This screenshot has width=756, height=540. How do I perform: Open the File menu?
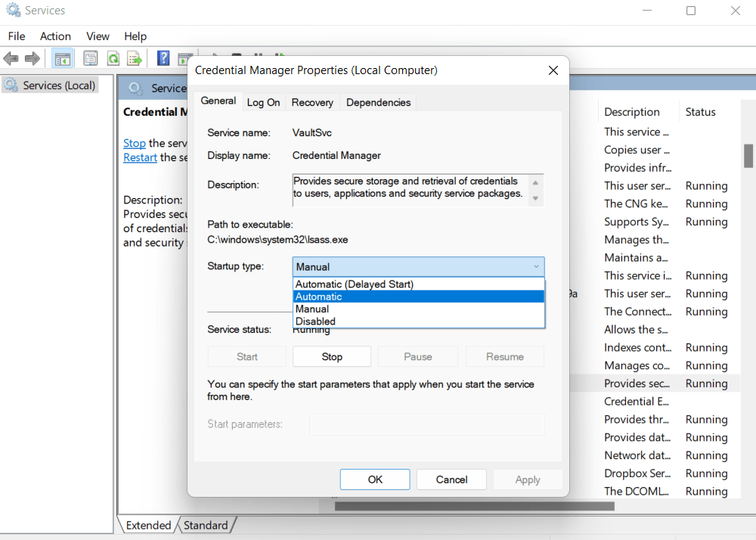point(17,36)
